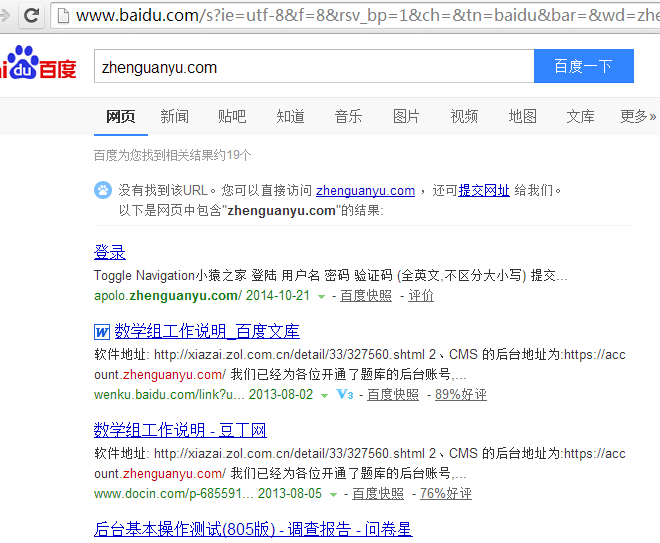Click the 76%好评 link
This screenshot has height=543, width=660.
(446, 493)
